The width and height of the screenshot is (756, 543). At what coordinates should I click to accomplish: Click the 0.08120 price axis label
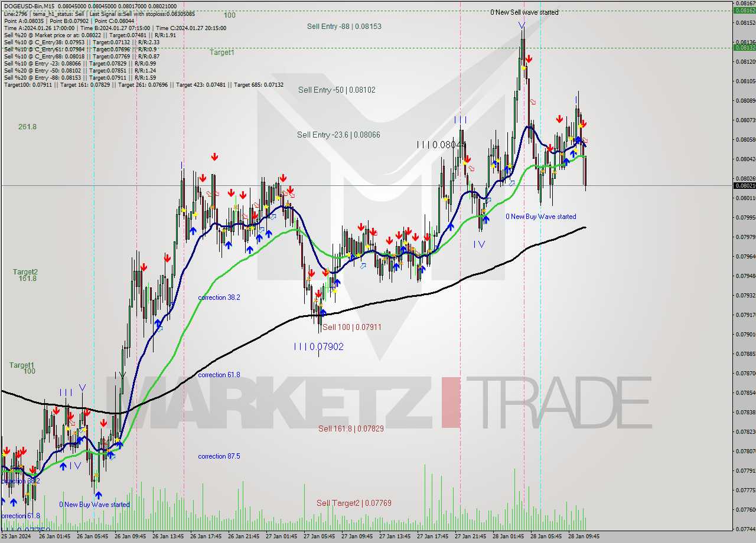pos(747,61)
